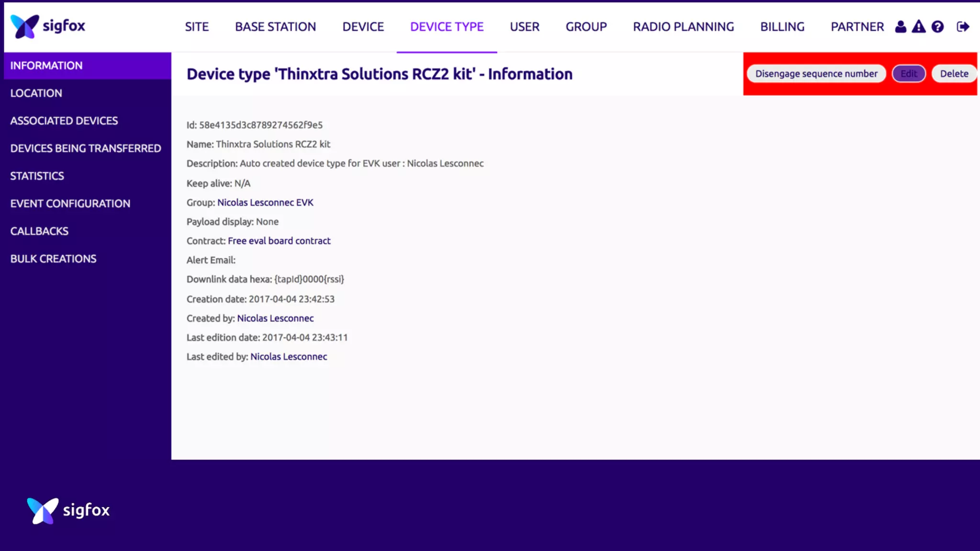The image size is (980, 551).
Task: Click the Delete button
Action: pyautogui.click(x=954, y=74)
